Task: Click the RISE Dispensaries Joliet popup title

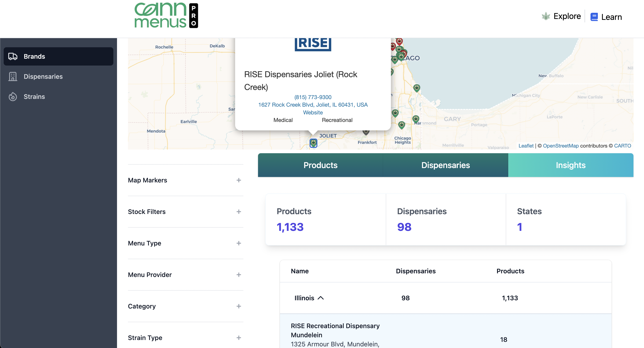Action: pyautogui.click(x=301, y=81)
